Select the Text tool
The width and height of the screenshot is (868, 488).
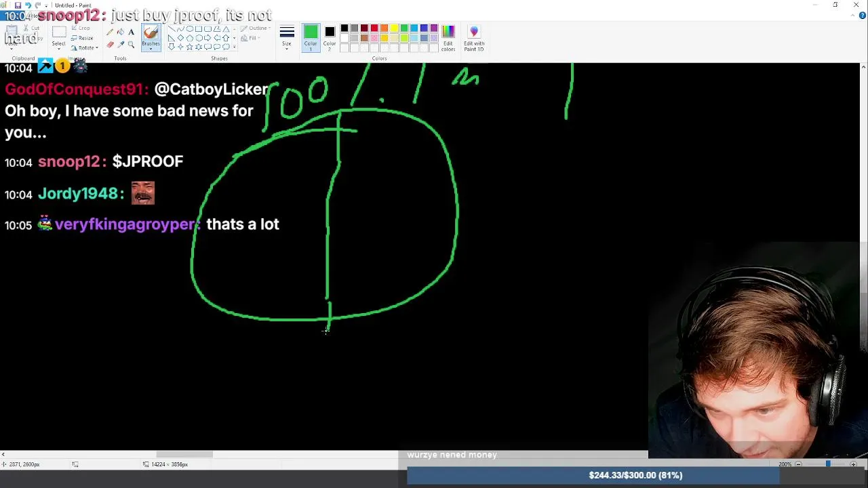pyautogui.click(x=132, y=32)
